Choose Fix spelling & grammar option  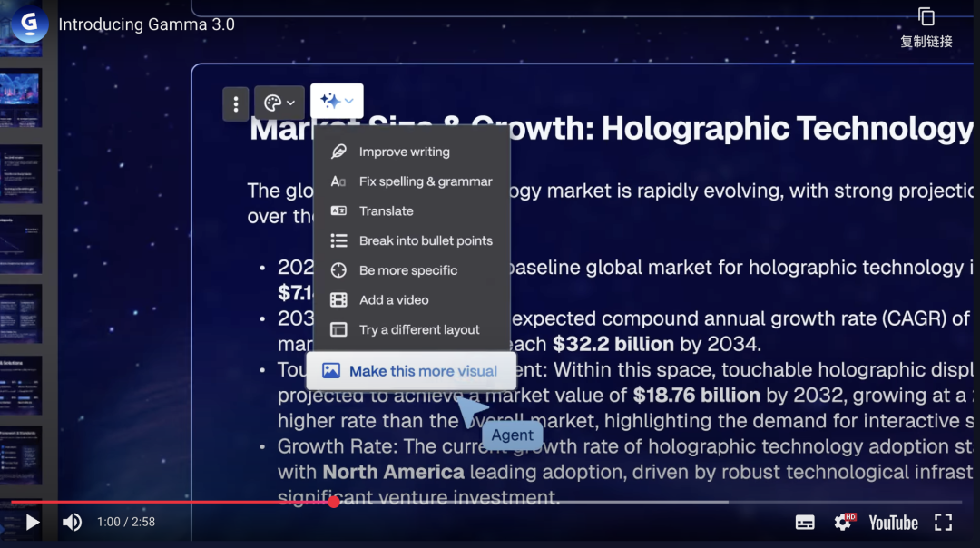(425, 181)
